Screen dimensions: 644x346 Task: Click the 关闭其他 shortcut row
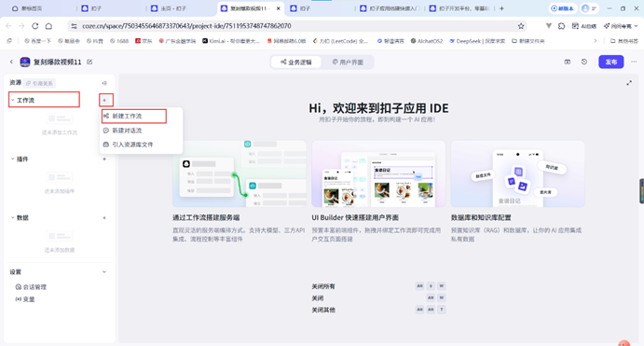[x=378, y=310]
